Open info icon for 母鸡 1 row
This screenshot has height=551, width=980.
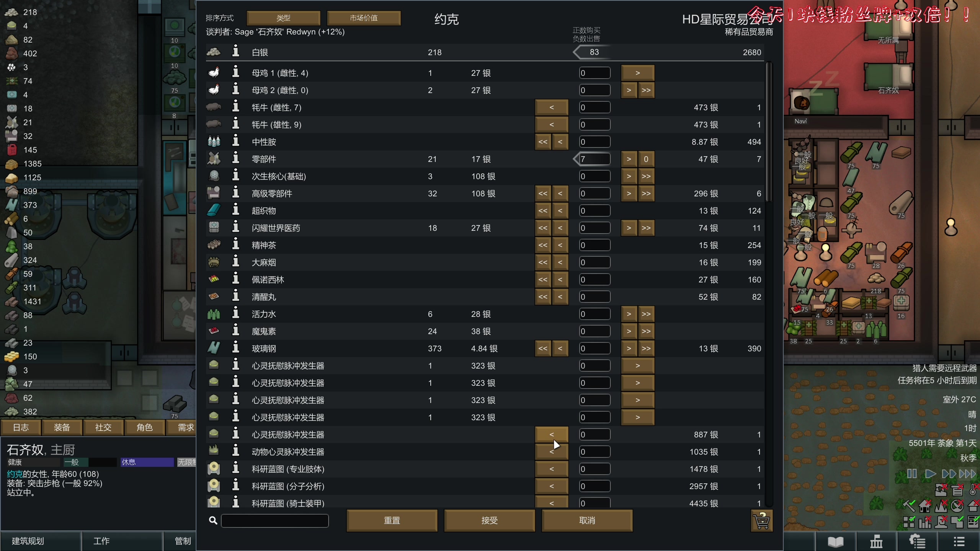click(236, 72)
